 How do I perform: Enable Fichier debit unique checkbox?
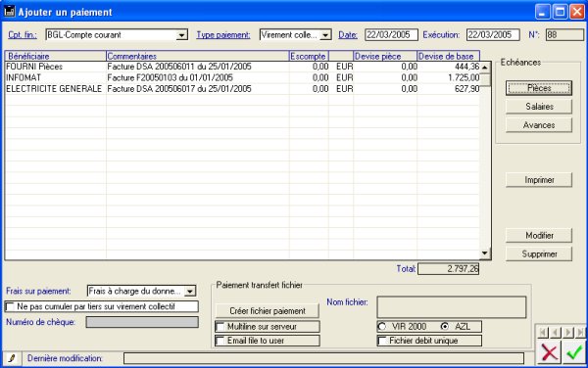[x=382, y=341]
